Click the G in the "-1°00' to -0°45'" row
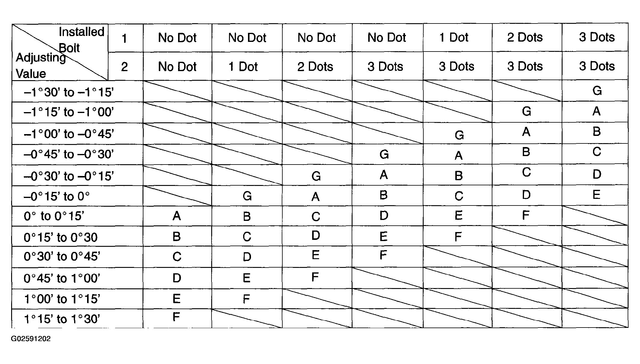This screenshot has width=640, height=364. 459,135
